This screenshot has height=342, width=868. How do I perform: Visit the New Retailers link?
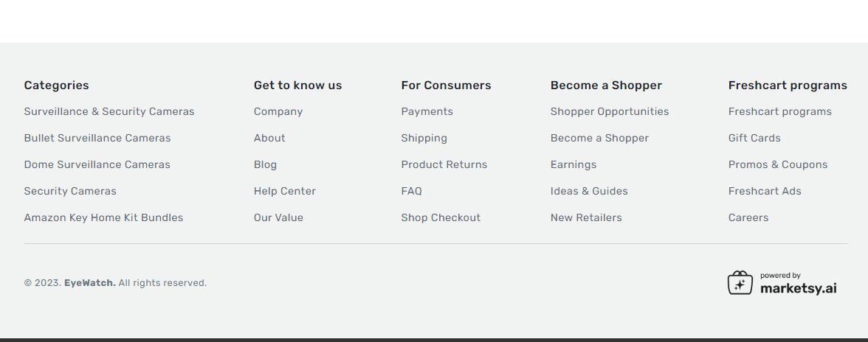tap(586, 217)
